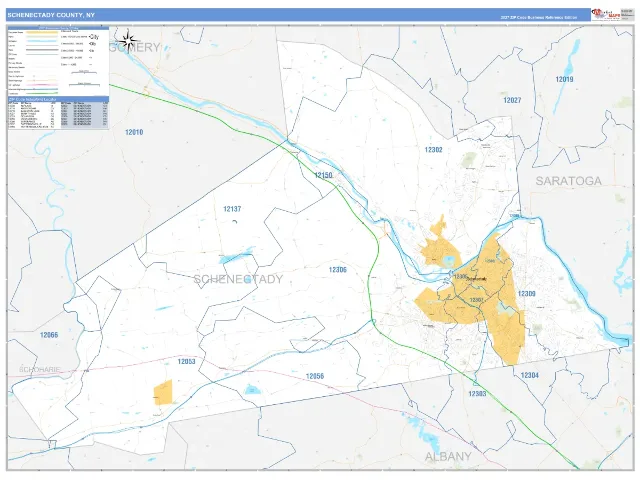
Task: Select the 12150 ZIP code label
Action: pos(323,175)
